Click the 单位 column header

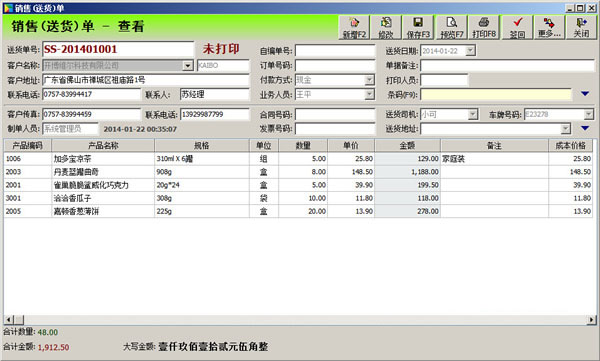point(264,145)
